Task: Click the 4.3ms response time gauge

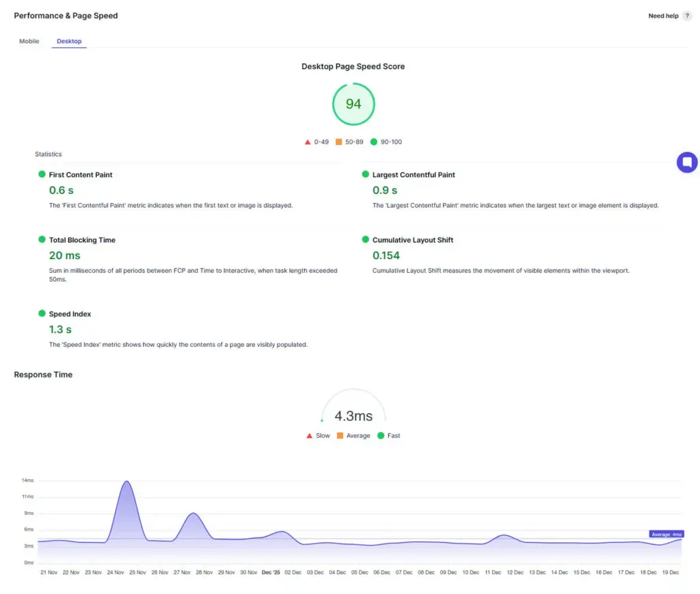Action: pyautogui.click(x=353, y=416)
